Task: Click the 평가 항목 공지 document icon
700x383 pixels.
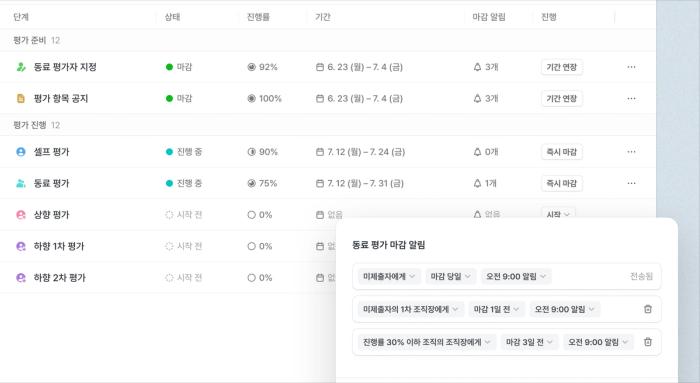Action: pos(21,98)
